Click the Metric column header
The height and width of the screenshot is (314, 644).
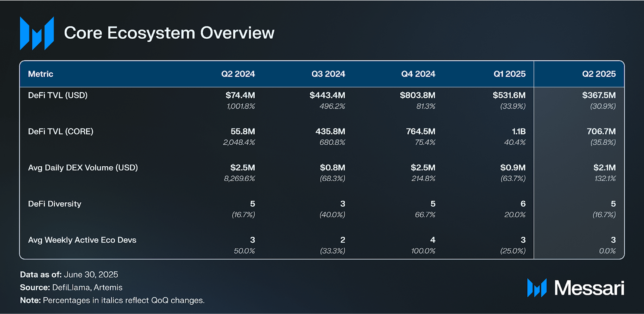41,74
